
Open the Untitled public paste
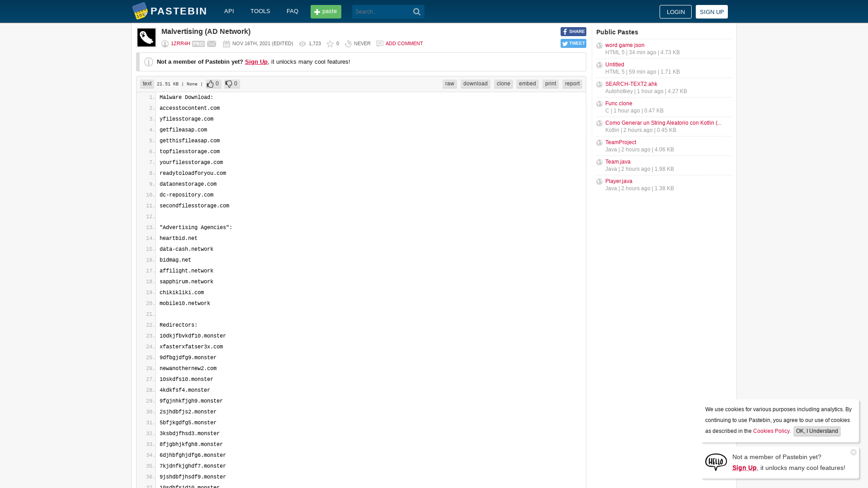615,65
